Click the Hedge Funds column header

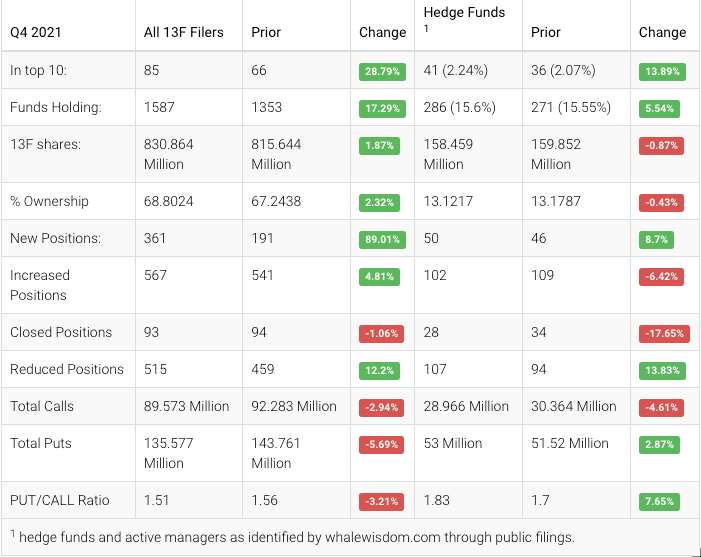point(465,13)
